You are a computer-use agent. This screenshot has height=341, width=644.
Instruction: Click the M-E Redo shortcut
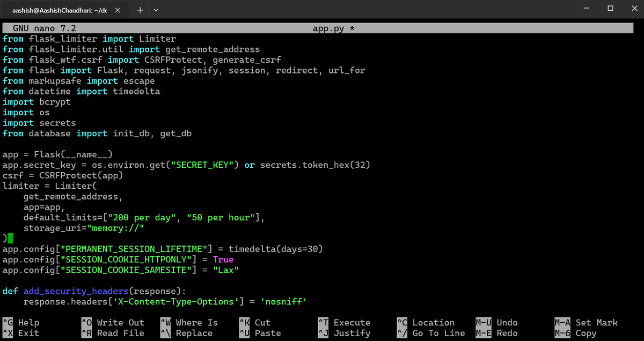point(496,333)
